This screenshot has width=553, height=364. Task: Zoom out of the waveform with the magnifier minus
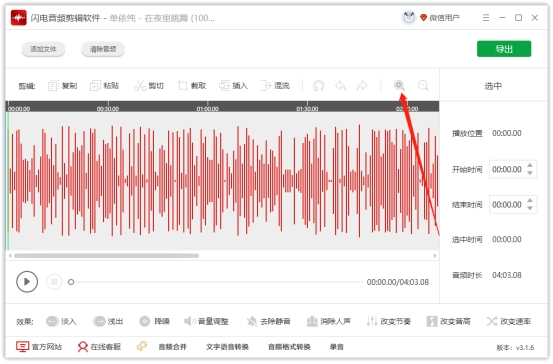[x=423, y=85]
